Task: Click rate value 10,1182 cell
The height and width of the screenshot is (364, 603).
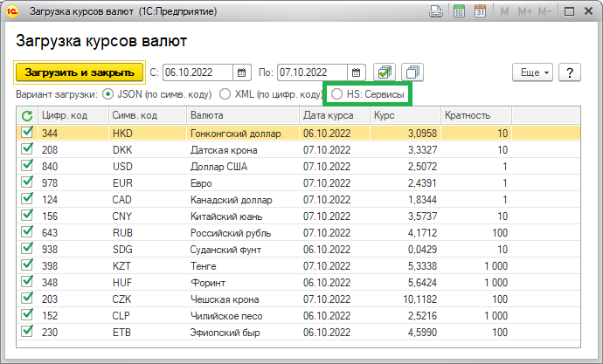Action: coord(405,299)
